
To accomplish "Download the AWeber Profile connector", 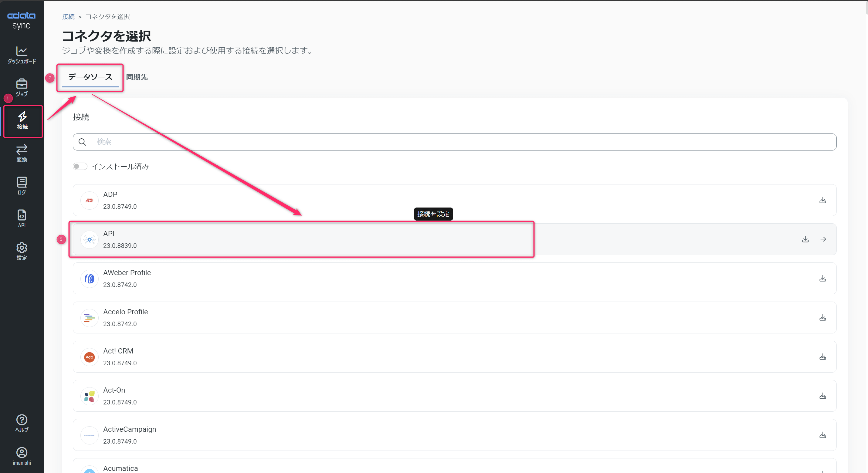I will pos(822,278).
